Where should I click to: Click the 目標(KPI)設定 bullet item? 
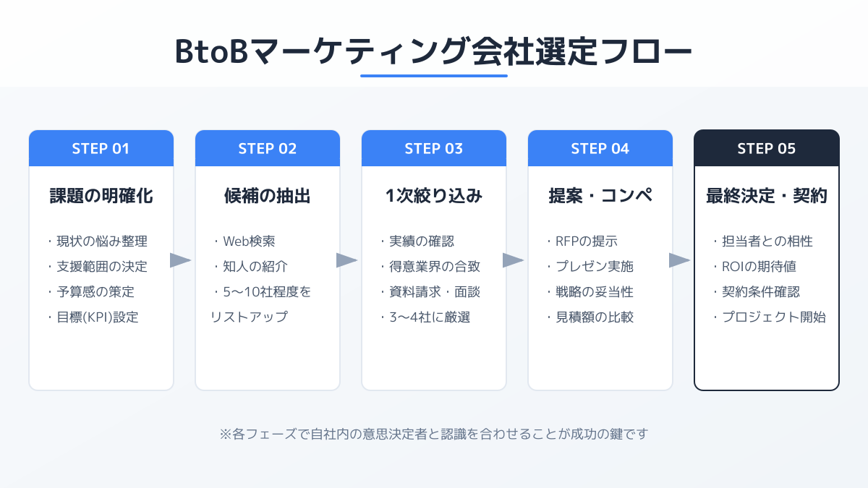pos(96,317)
